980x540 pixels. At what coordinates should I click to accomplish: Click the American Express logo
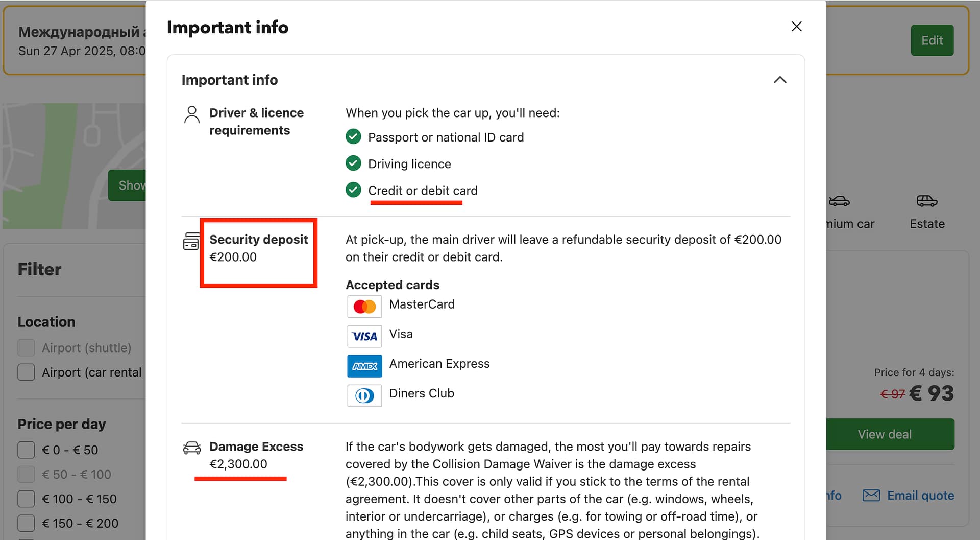tap(364, 366)
